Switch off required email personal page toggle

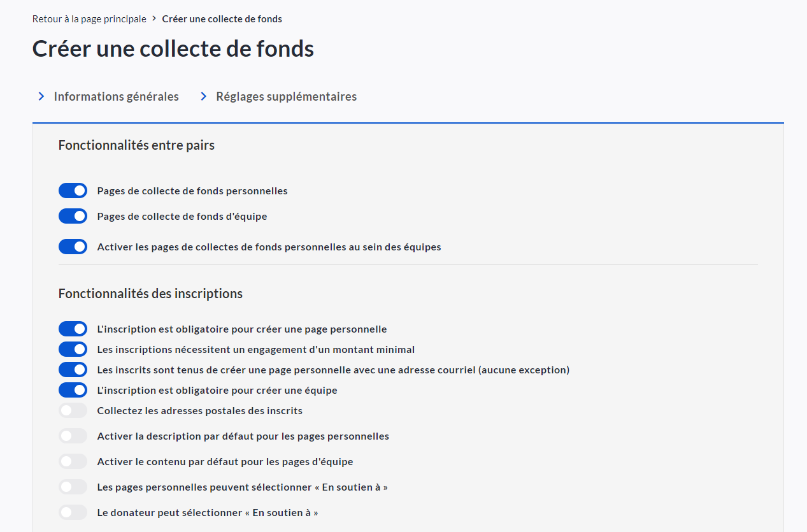[x=73, y=370]
